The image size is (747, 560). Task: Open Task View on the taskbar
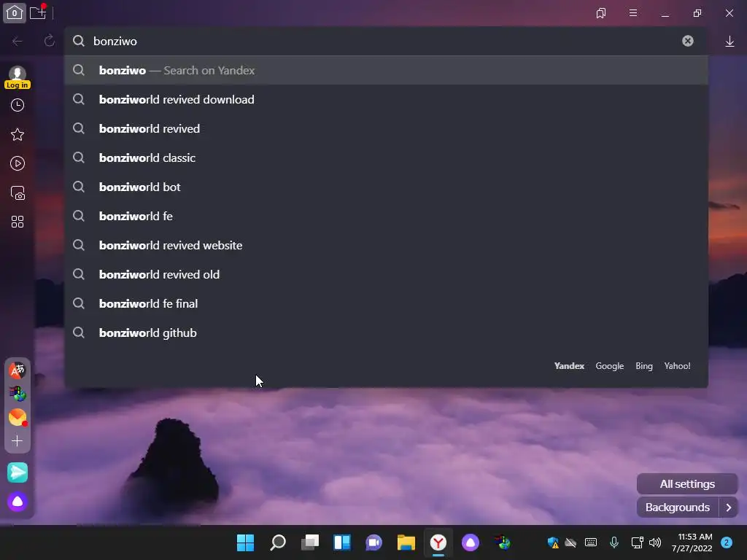(310, 542)
